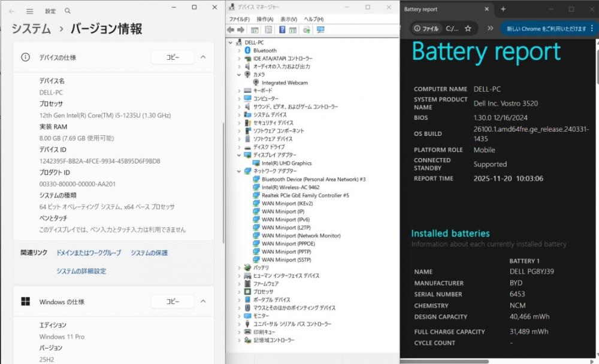The image size is (599, 364).
Task: Select the Intel(R) Wireless-AC 9462 adapter
Action: tap(290, 187)
